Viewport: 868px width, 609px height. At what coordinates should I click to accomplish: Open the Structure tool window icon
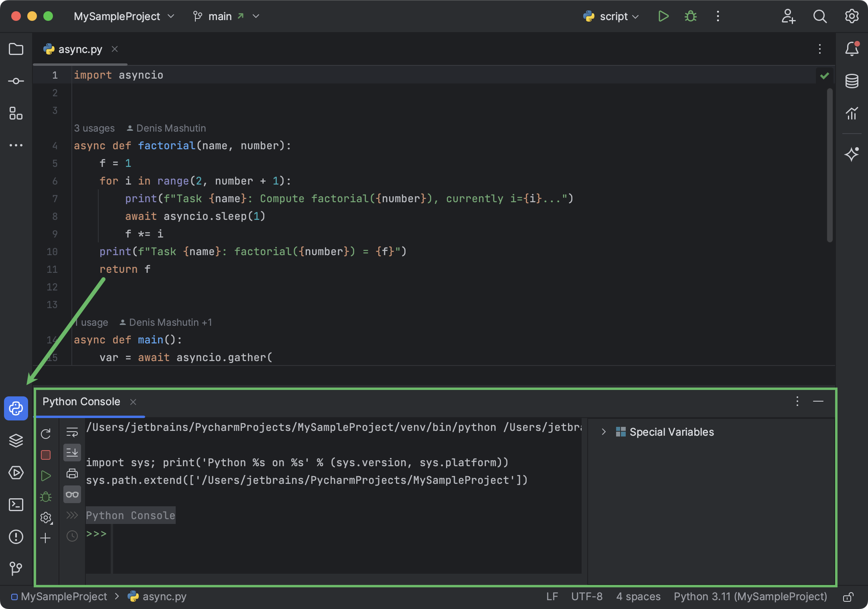pyautogui.click(x=16, y=114)
